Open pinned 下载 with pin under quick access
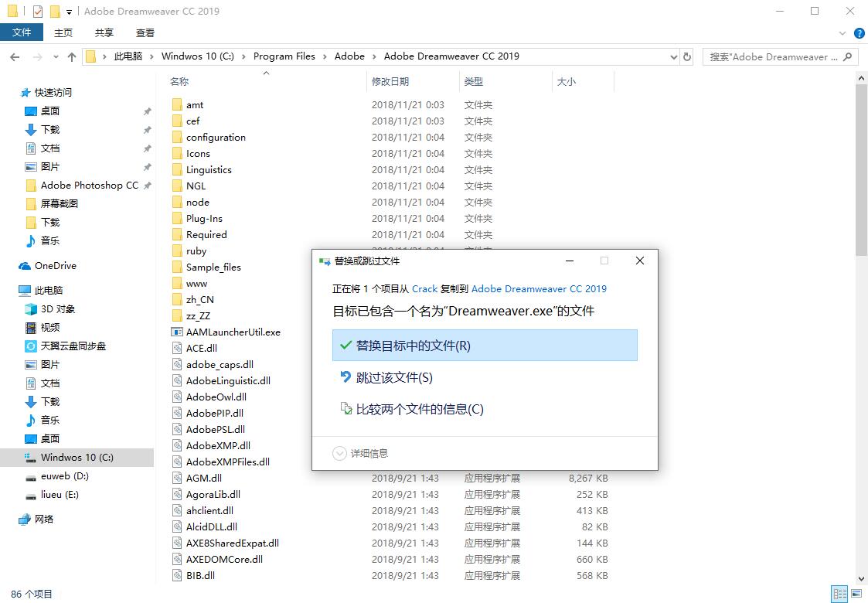868x603 pixels. tap(49, 130)
